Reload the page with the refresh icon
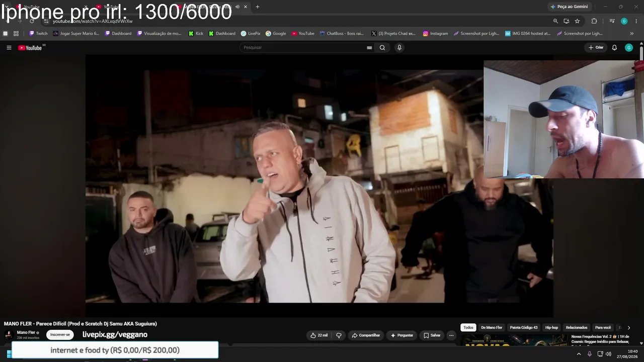The image size is (644, 362). point(32,21)
